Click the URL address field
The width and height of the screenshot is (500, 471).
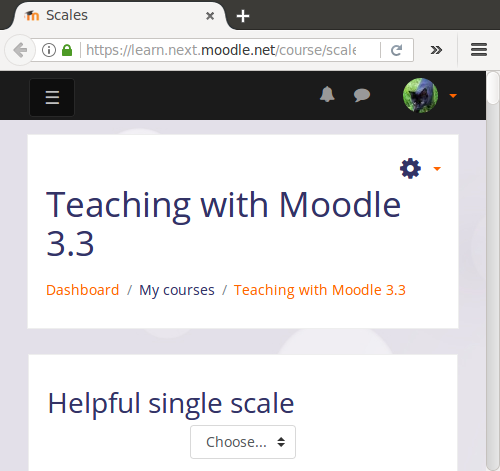click(230, 50)
